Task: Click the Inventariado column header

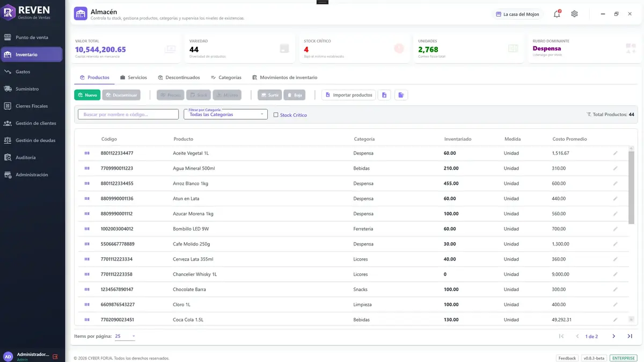Action: [x=458, y=139]
